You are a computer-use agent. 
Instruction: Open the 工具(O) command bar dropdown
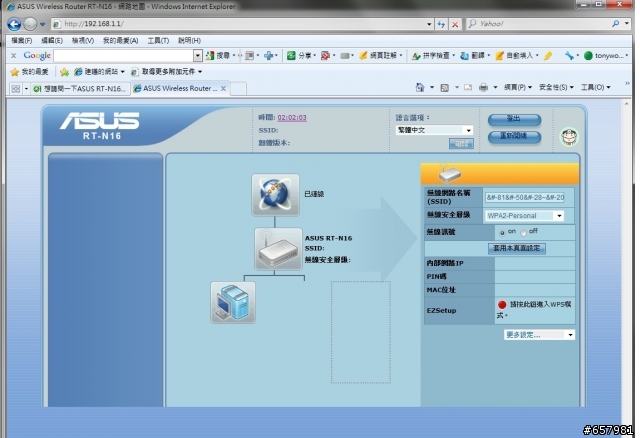(596, 87)
